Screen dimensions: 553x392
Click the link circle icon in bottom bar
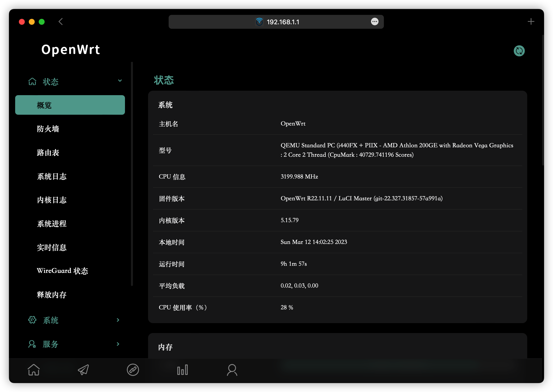tap(133, 370)
